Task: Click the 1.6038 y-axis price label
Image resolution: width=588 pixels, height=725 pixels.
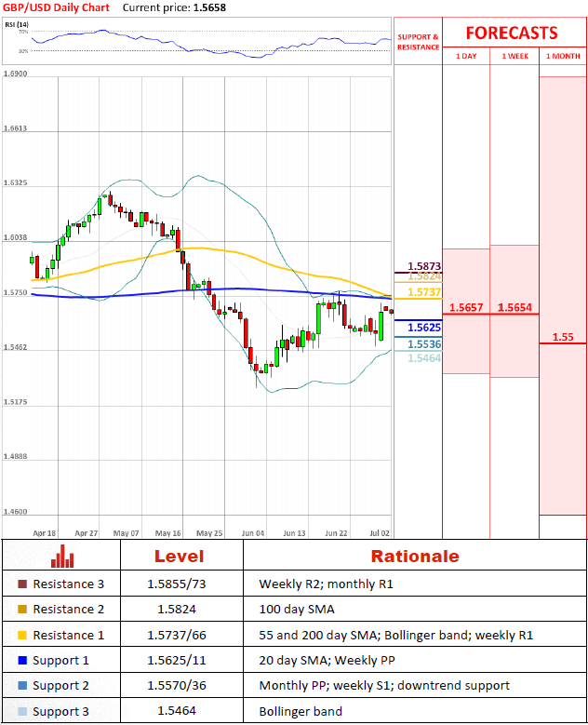Action: (x=15, y=237)
